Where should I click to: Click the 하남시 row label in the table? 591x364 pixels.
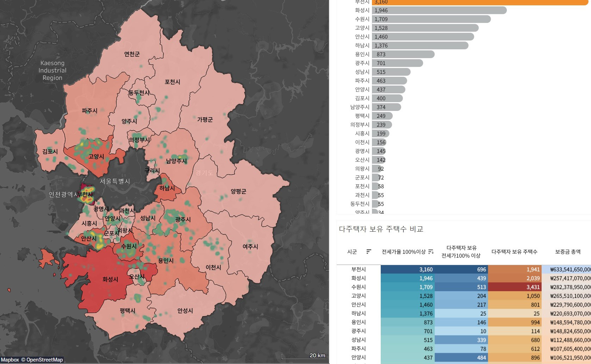coord(359,313)
